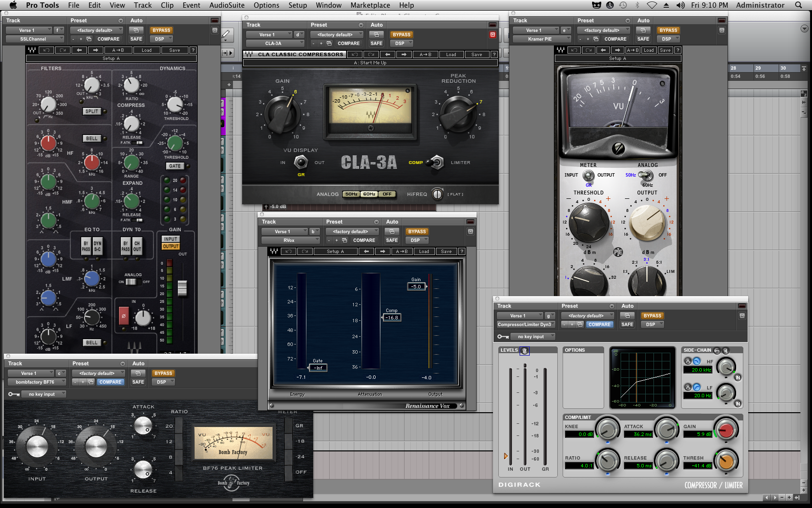Click the Wi-Fi icon in macOS menu bar
The width and height of the screenshot is (812, 508).
(652, 5)
